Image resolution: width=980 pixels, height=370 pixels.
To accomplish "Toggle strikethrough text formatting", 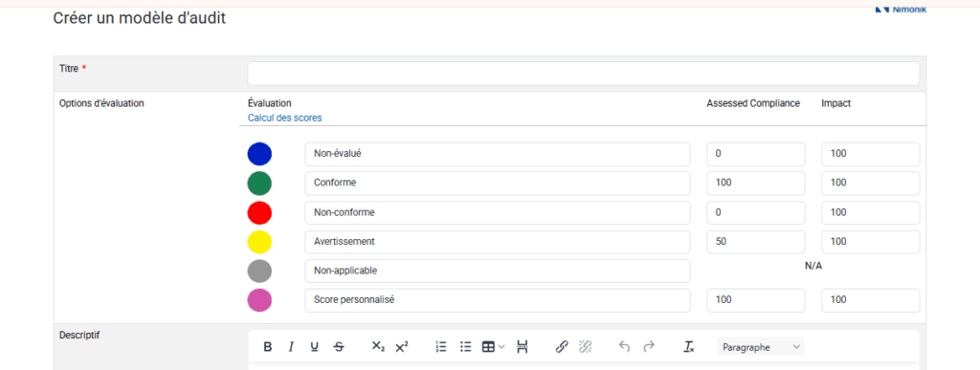I will [339, 347].
